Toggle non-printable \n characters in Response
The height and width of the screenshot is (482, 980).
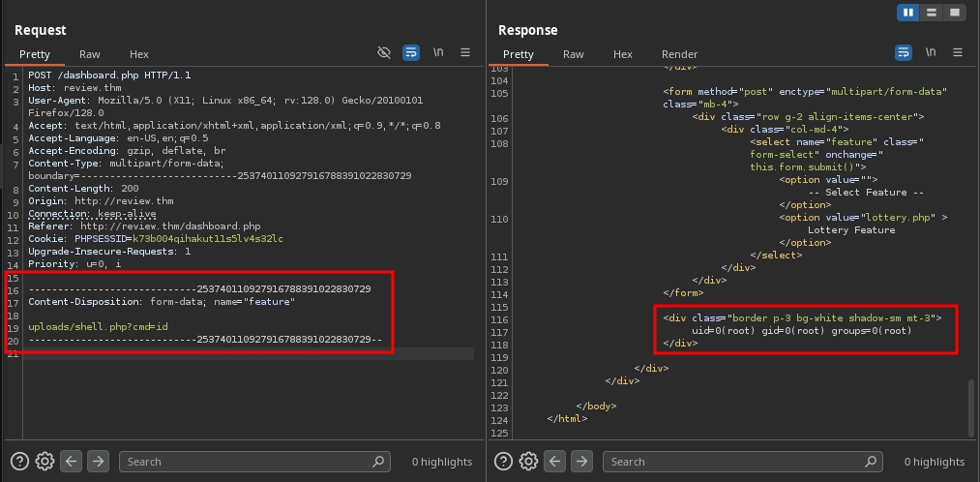click(931, 52)
